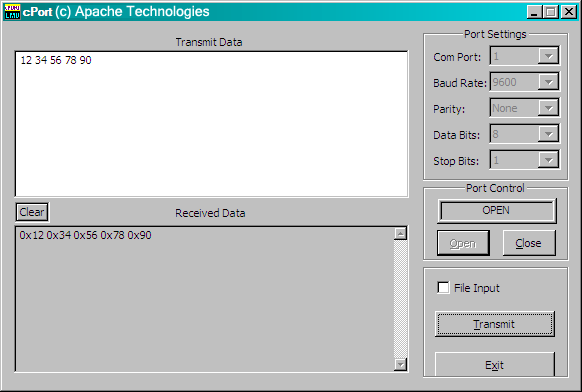582x392 pixels.
Task: Click the Exit button
Action: coord(495,365)
